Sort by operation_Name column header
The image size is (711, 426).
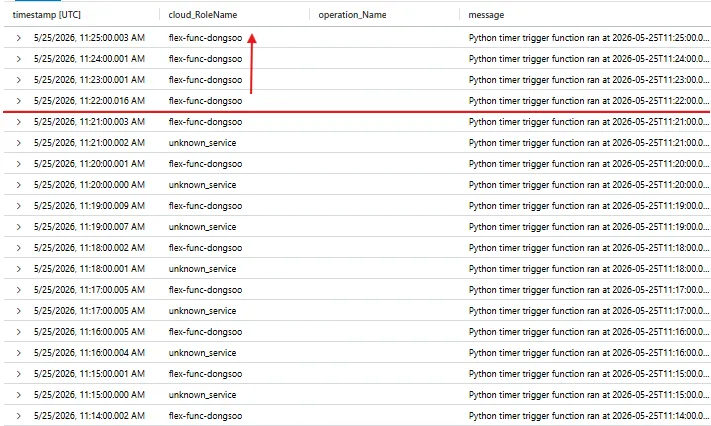coord(352,15)
